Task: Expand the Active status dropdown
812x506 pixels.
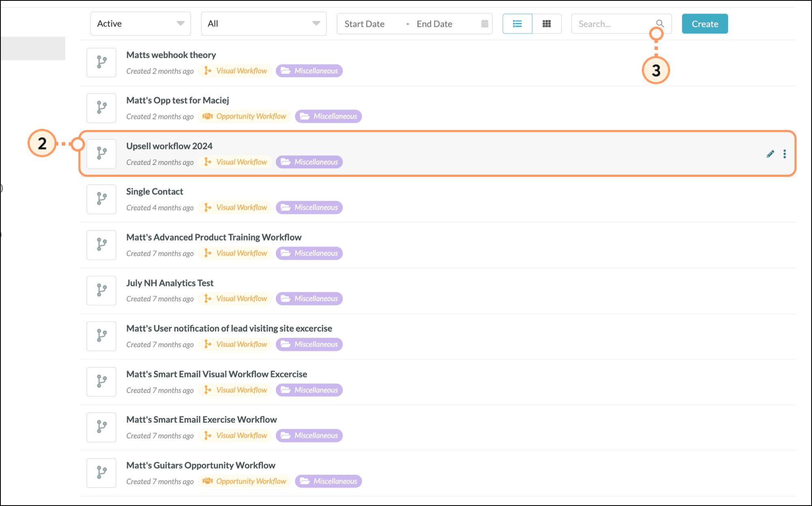Action: pos(140,24)
